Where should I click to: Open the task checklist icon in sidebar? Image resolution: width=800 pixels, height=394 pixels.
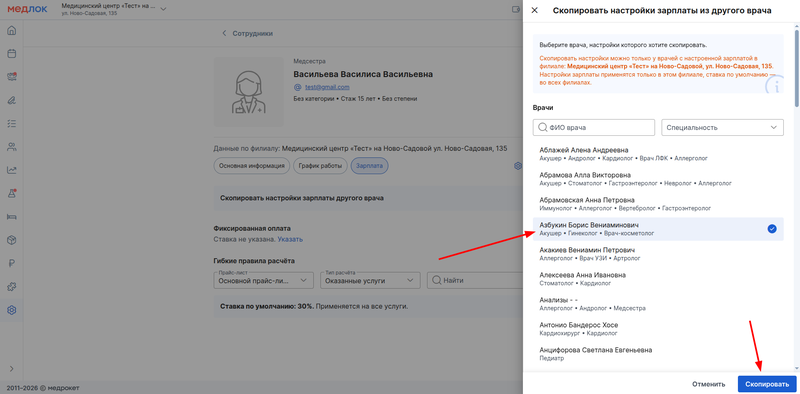tap(11, 124)
